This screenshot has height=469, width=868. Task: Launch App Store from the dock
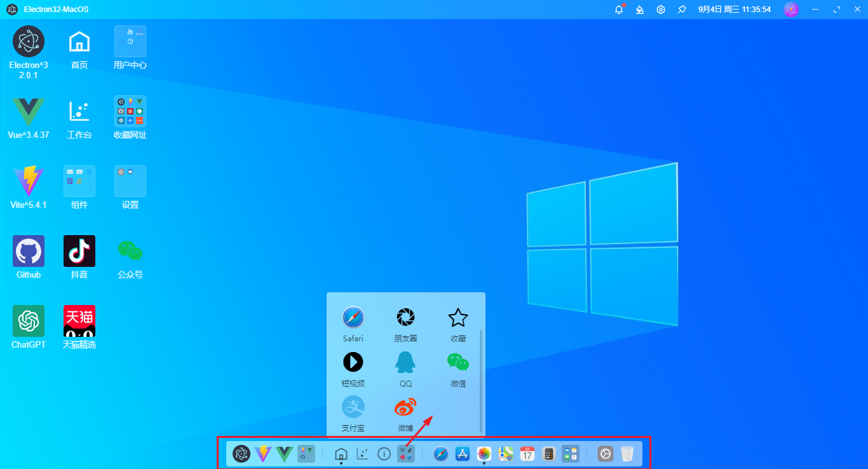[x=463, y=454]
